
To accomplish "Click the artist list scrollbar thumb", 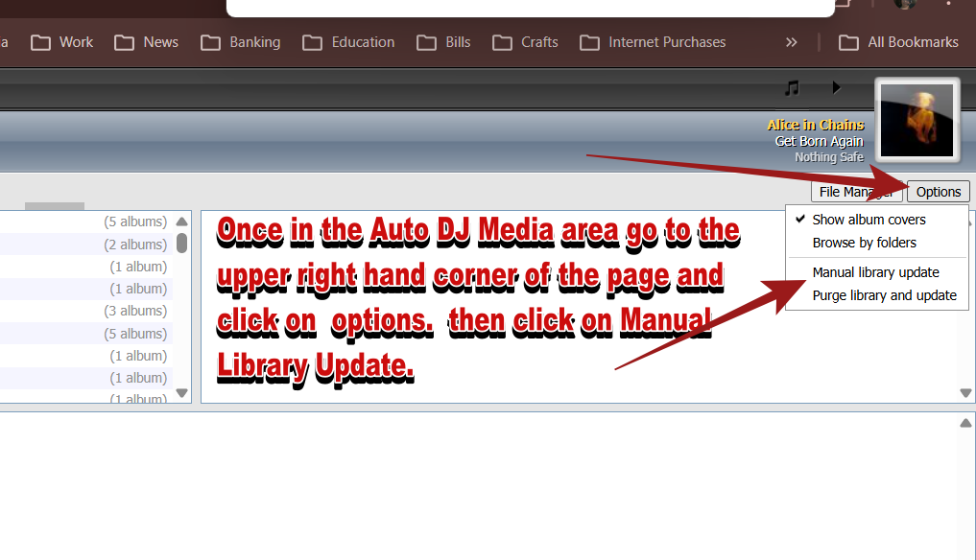I will click(181, 243).
